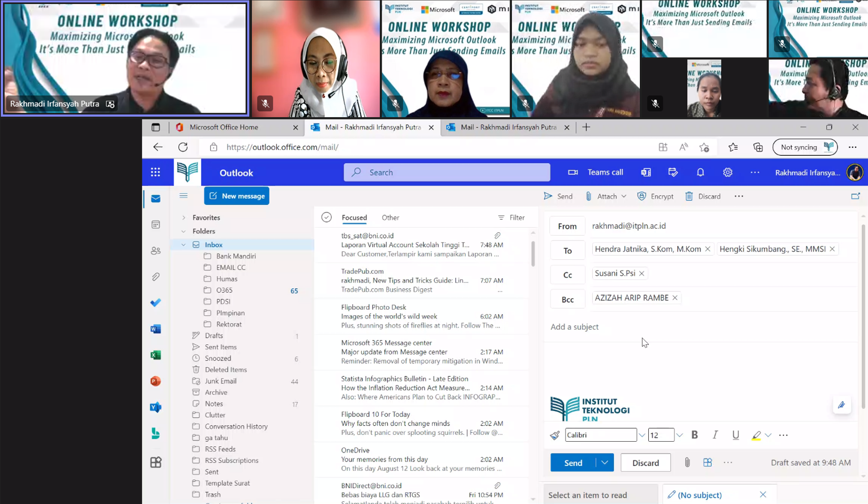Send the composed email
Viewport: 868px width, 504px height.
pyautogui.click(x=572, y=463)
